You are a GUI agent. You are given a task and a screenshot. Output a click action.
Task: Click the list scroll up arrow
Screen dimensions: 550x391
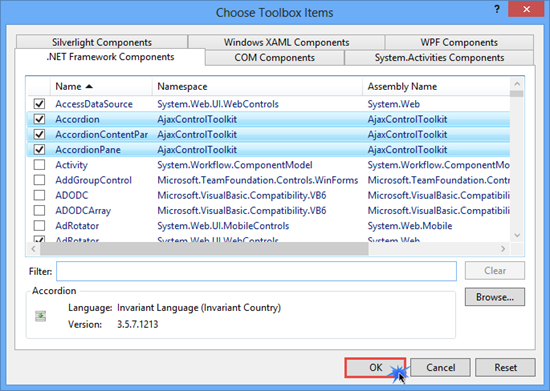pyautogui.click(x=517, y=84)
